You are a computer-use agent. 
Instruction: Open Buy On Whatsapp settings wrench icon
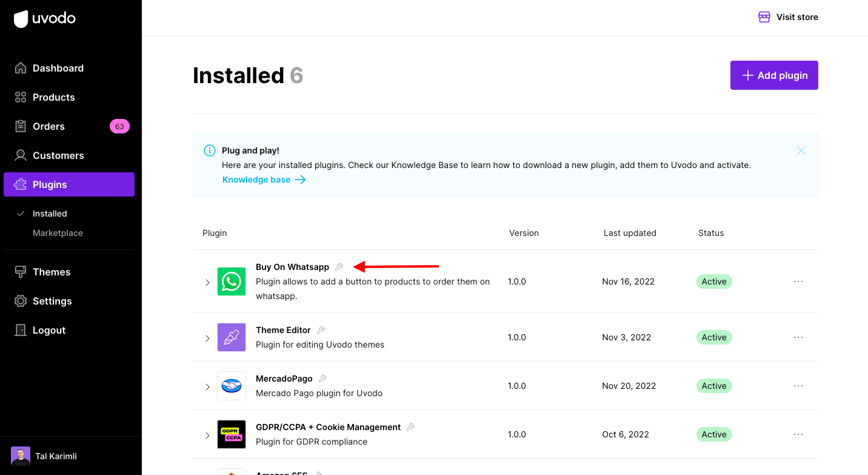pyautogui.click(x=339, y=267)
